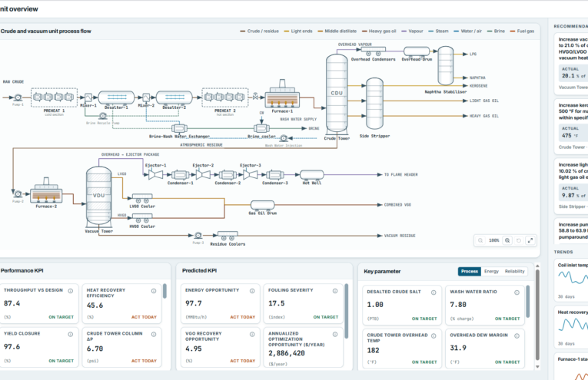Click the Mixer-1 symbol

click(88, 97)
